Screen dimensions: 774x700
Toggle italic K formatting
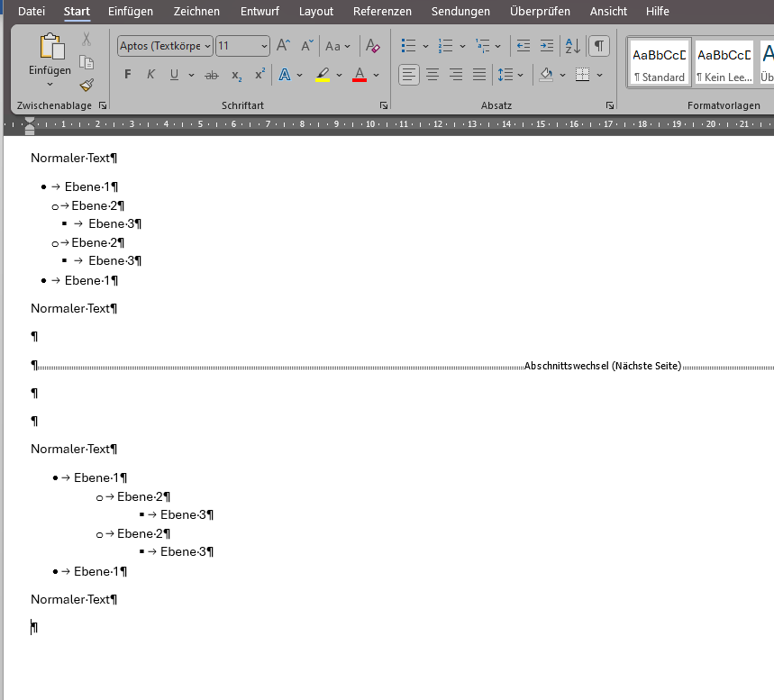pos(150,75)
